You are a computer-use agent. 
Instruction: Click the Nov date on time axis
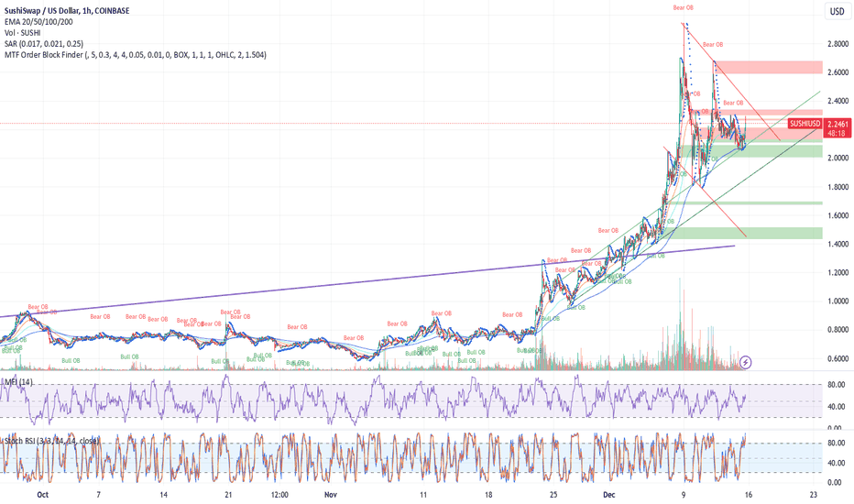click(x=331, y=495)
